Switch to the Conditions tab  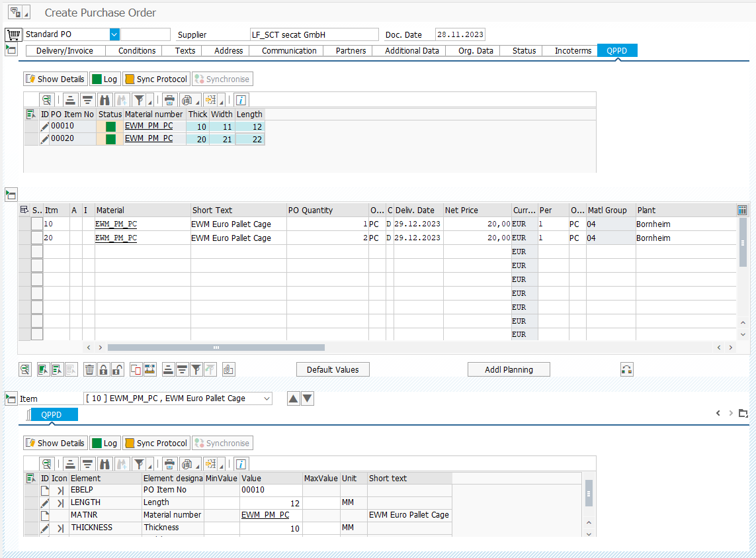[137, 50]
